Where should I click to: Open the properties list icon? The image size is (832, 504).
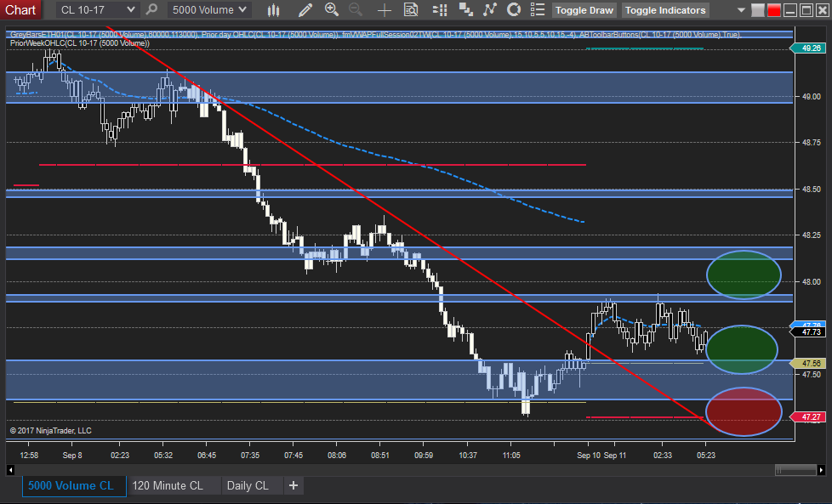tap(538, 9)
